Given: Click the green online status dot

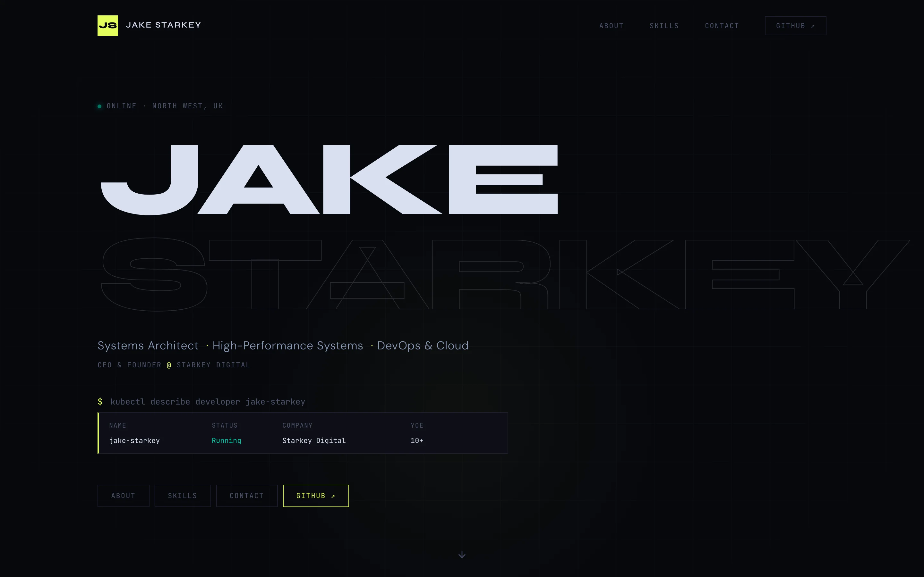Looking at the screenshot, I should click(100, 106).
